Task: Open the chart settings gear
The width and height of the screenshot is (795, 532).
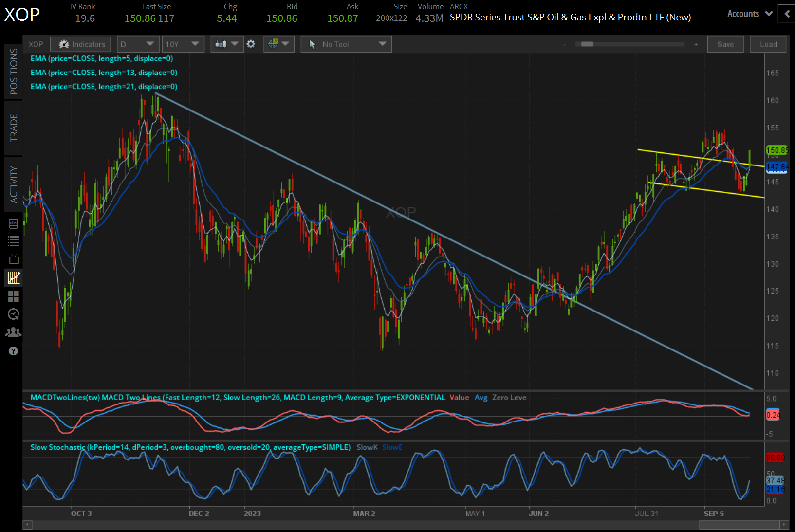Action: pos(251,44)
